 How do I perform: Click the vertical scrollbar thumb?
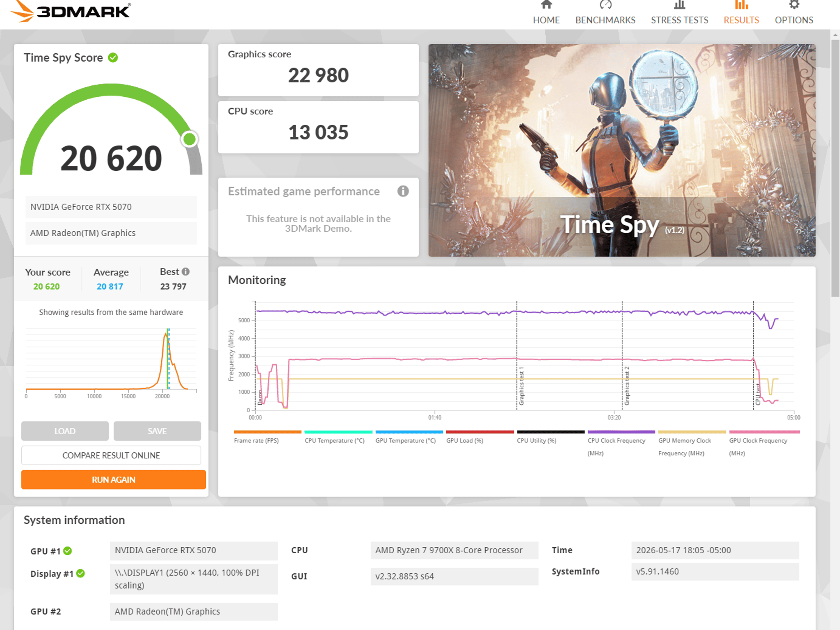[x=835, y=168]
